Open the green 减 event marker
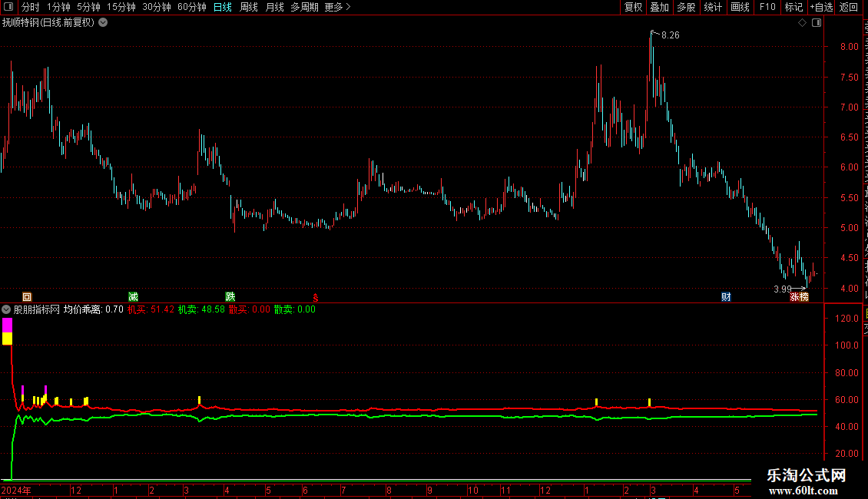This screenshot has width=868, height=499. 133,297
